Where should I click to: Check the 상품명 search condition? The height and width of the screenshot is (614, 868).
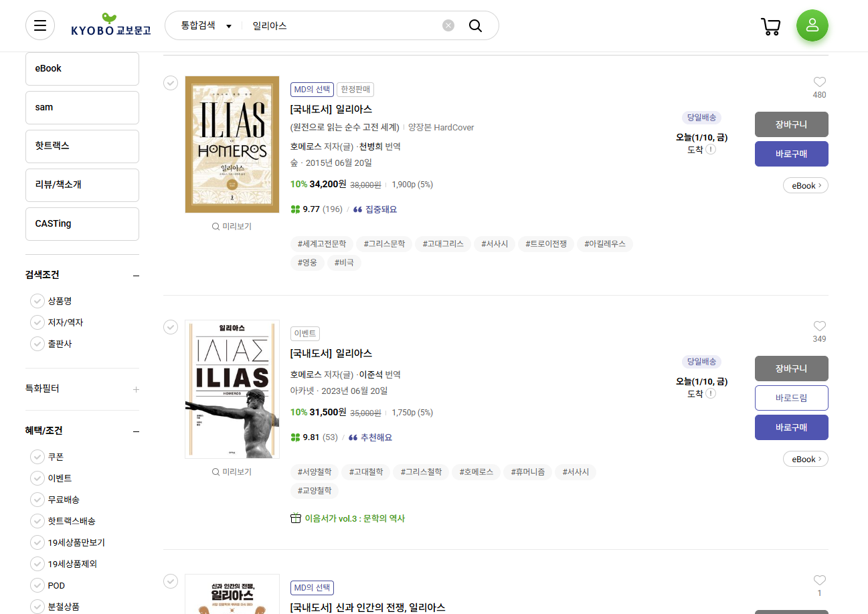(37, 301)
